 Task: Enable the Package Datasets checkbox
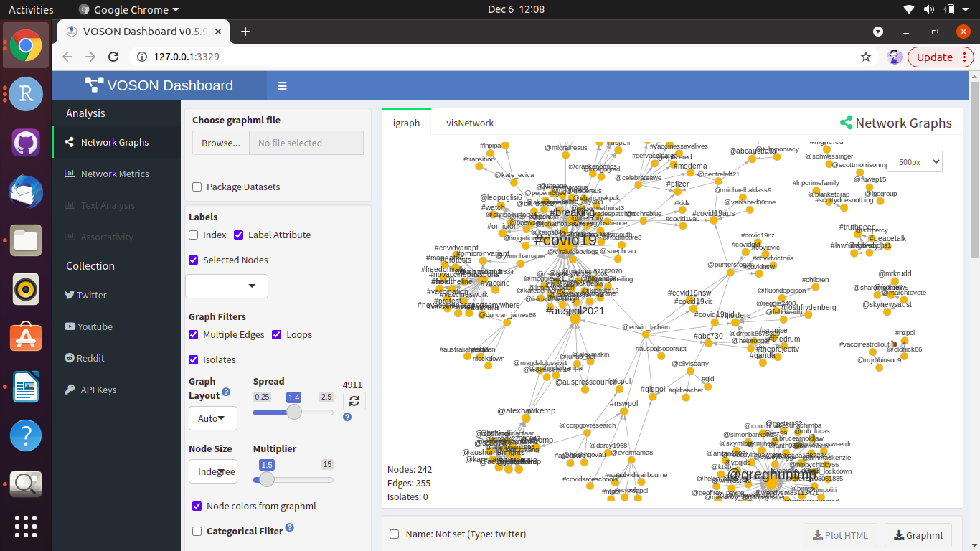[x=197, y=187]
